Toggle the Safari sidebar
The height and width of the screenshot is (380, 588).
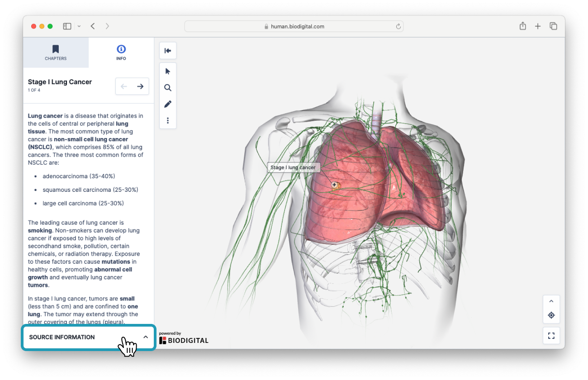67,26
